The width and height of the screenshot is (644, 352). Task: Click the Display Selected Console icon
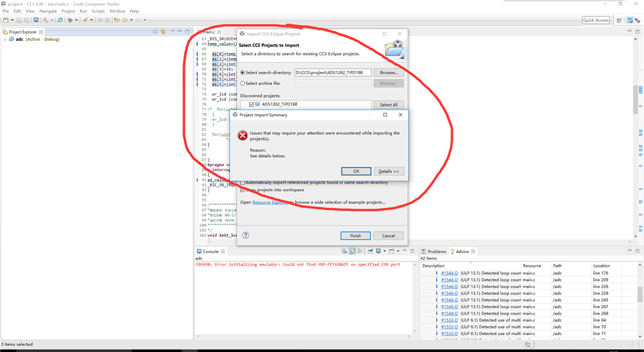[x=378, y=251]
